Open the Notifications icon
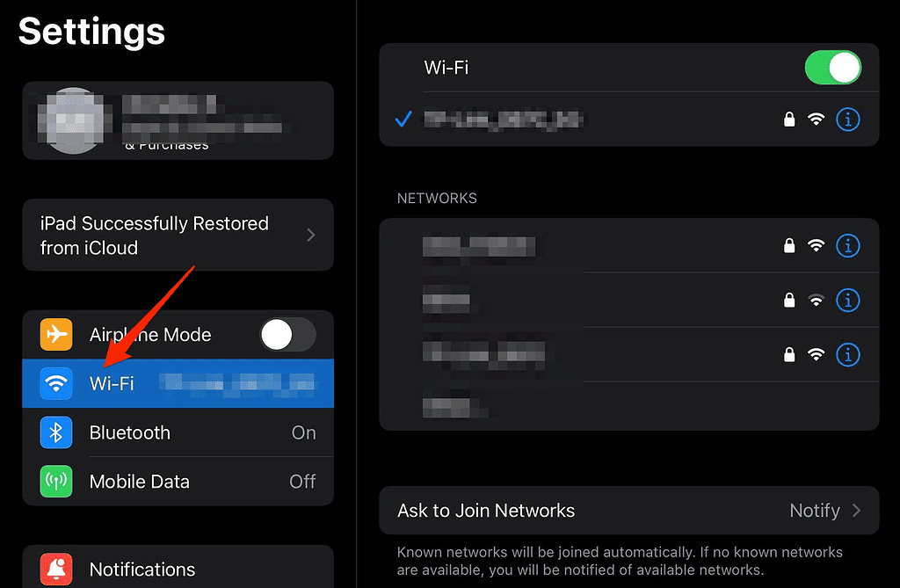The height and width of the screenshot is (588, 900). point(55,570)
